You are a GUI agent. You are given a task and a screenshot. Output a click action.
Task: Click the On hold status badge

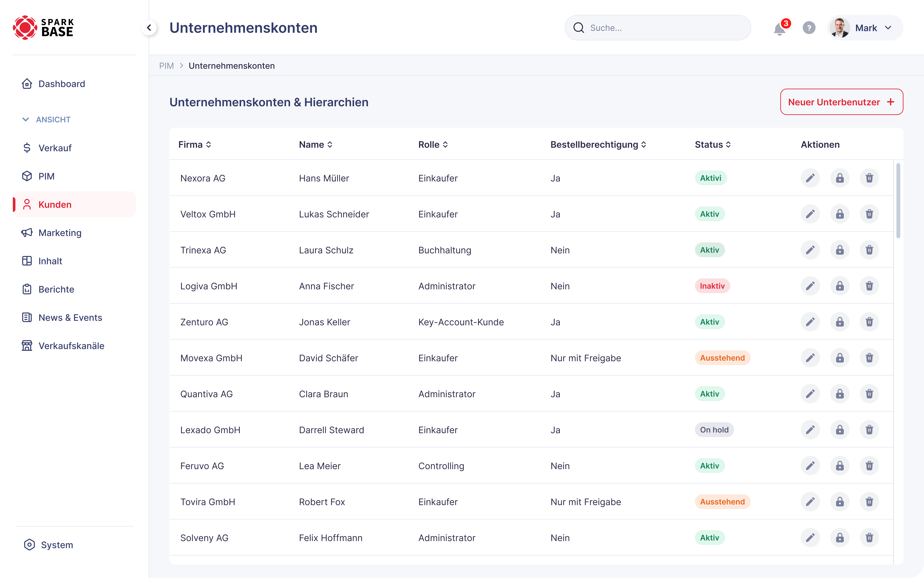[x=714, y=430]
